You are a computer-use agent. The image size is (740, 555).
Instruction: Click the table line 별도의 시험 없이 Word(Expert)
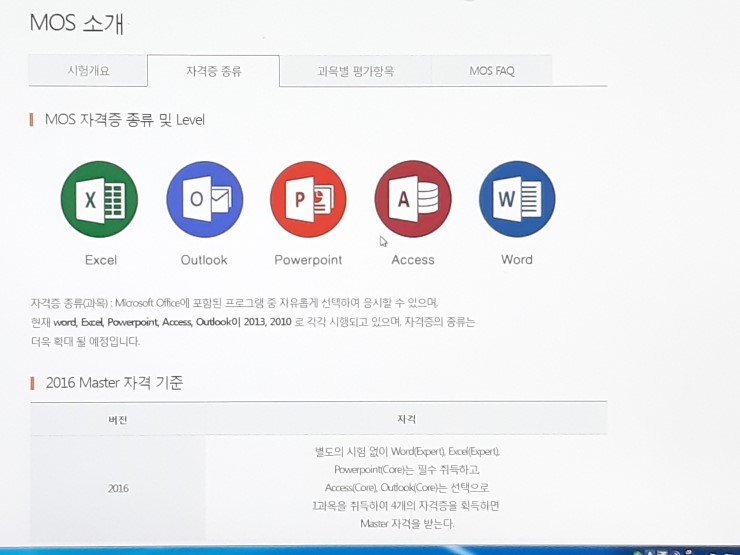[x=406, y=452]
